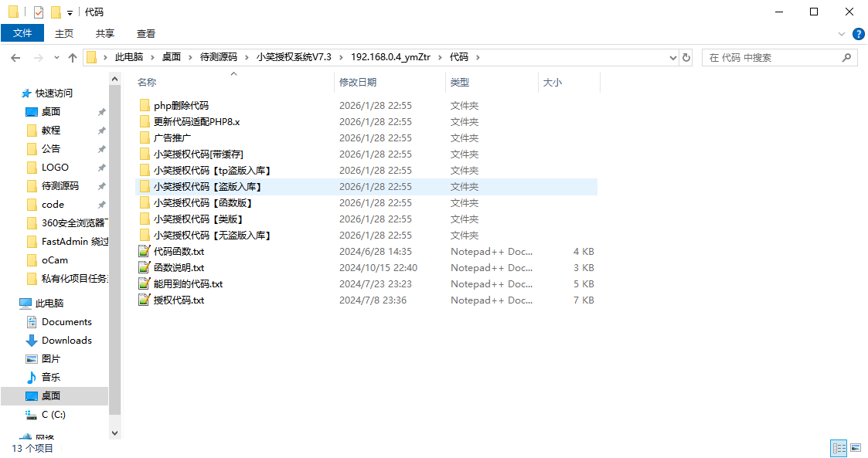Click the navigation pane scroll down arrow
Image resolution: width=868 pixels, height=458 pixels.
pos(114,433)
